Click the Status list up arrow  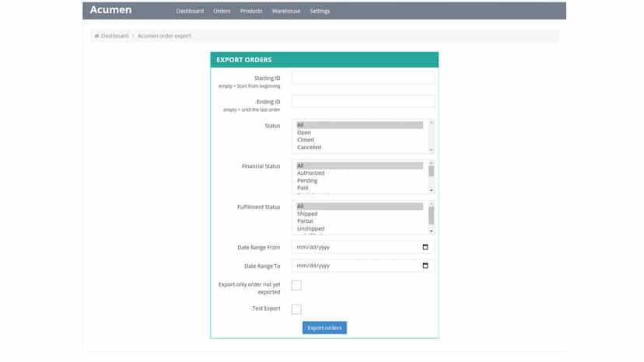[x=431, y=122]
